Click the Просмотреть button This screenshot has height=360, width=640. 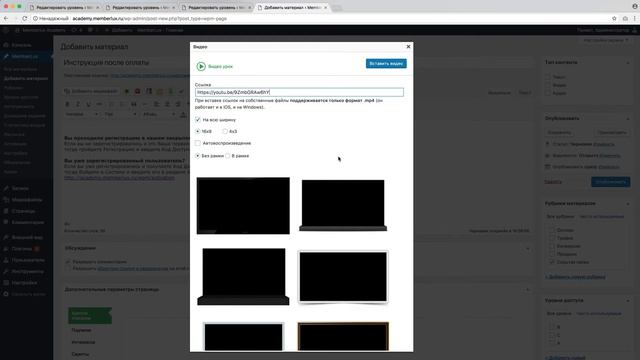point(611,133)
